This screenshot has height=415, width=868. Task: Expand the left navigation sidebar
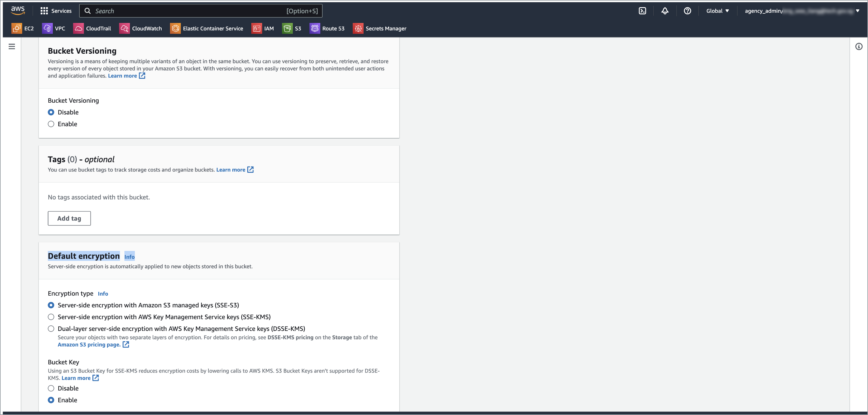tap(12, 47)
